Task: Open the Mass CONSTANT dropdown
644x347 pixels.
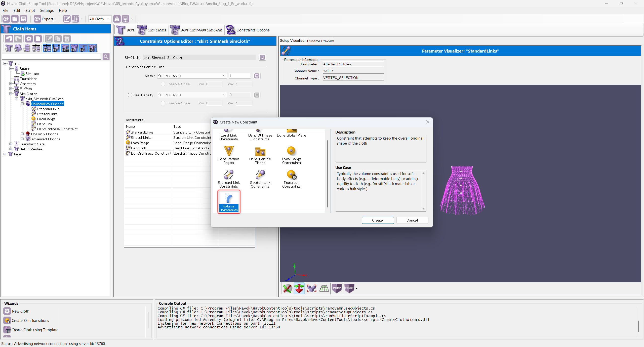Action: click(x=192, y=76)
